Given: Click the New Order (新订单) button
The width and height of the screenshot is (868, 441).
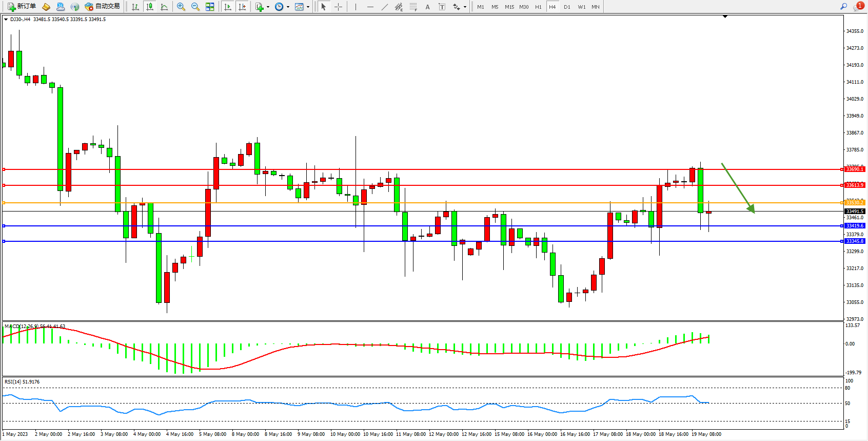Looking at the screenshot, I should [22, 7].
